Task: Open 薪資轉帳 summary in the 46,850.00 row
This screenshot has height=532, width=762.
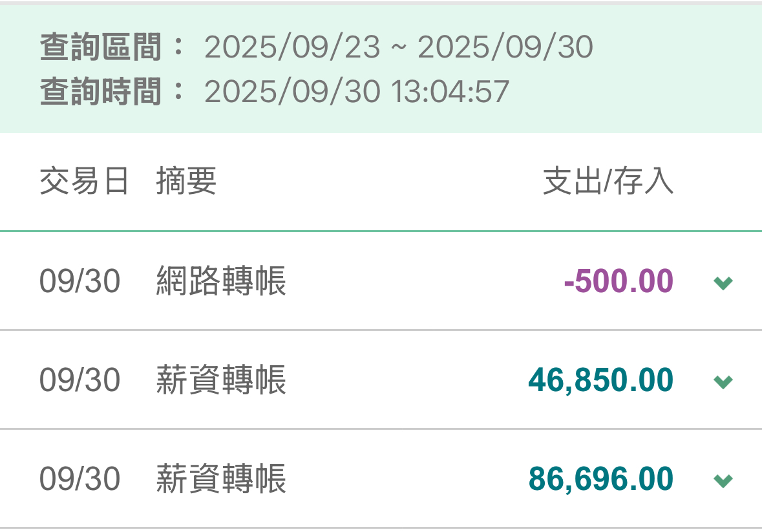Action: 221,380
